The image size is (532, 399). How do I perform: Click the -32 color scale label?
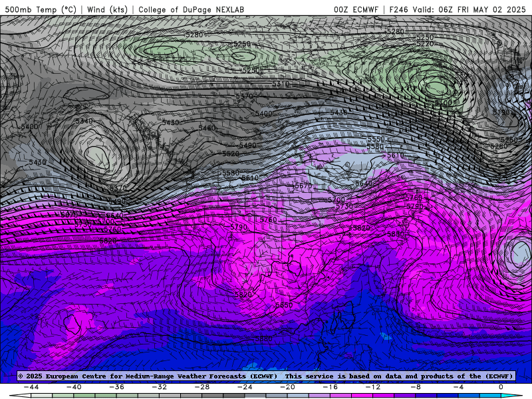pos(159,387)
